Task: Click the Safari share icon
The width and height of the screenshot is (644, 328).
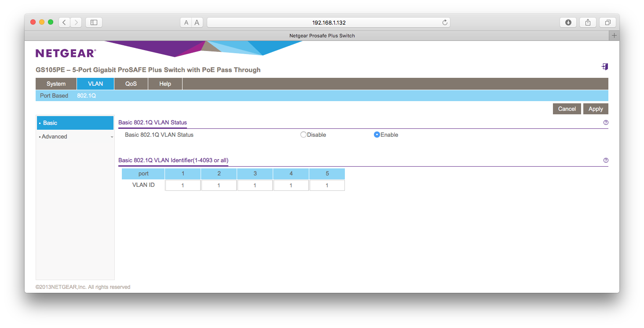Action: point(588,22)
